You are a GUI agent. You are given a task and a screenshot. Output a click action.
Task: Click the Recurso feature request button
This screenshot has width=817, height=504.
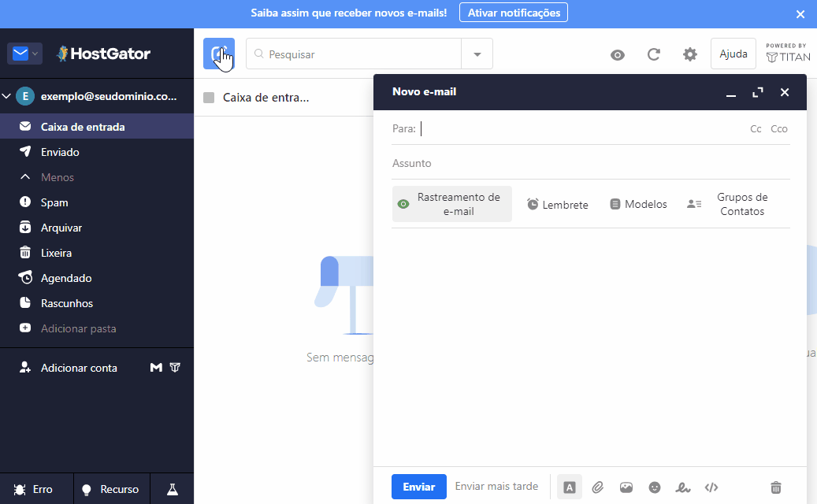(x=112, y=489)
